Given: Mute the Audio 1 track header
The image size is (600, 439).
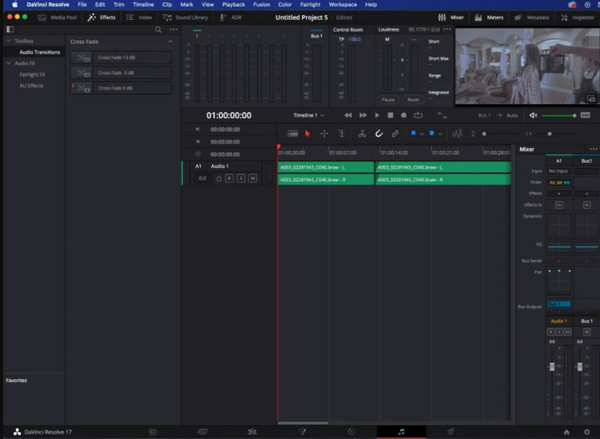Looking at the screenshot, I should click(x=252, y=178).
